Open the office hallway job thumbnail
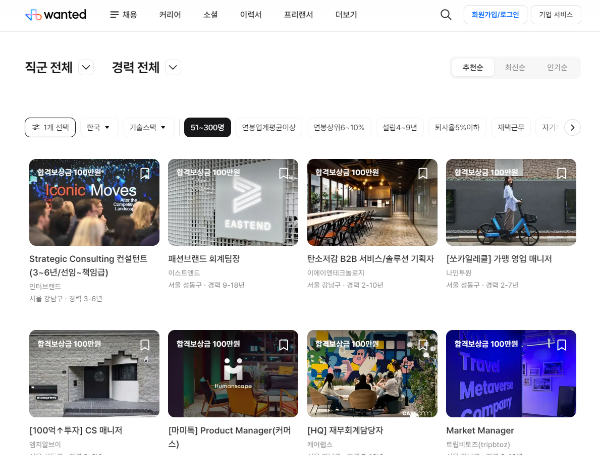 372,202
